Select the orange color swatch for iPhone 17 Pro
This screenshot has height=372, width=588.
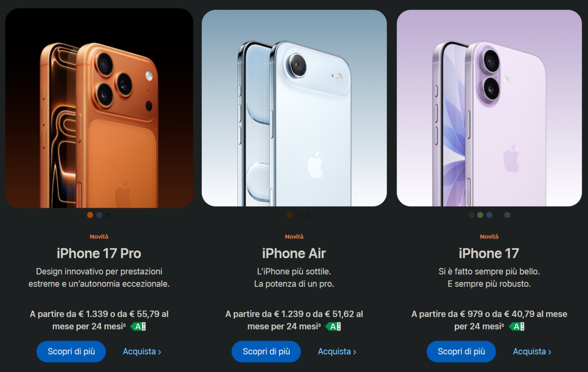pos(90,215)
